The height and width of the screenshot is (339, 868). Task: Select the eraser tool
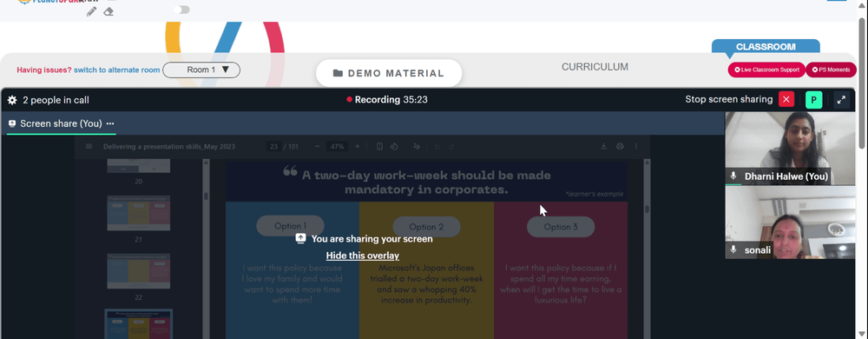coord(108,11)
